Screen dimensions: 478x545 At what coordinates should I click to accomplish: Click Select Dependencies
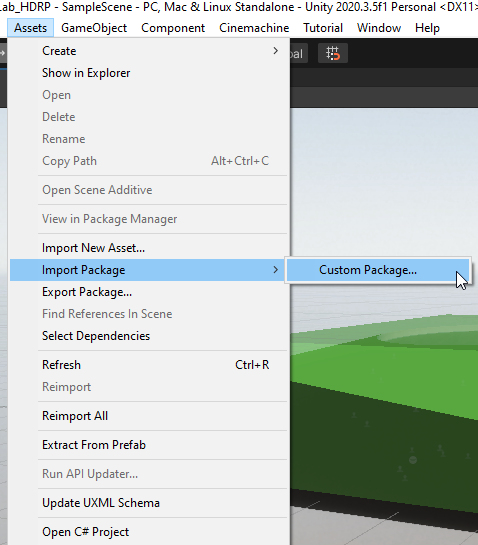[148, 336]
